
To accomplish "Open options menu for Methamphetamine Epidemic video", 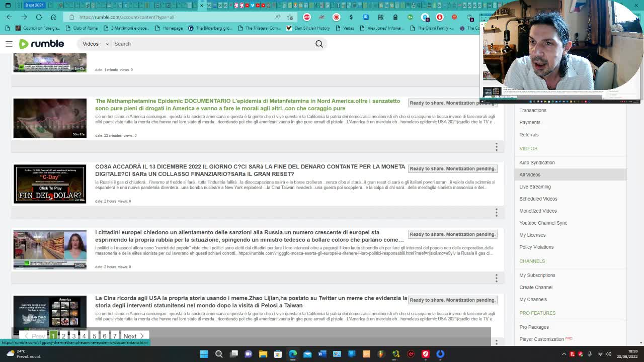I will (496, 146).
